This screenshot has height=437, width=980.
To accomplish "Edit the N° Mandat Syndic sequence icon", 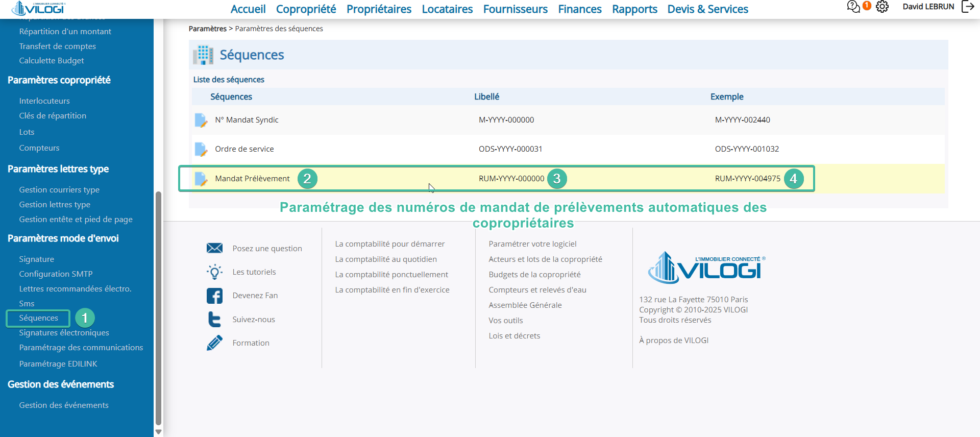I will coord(201,120).
